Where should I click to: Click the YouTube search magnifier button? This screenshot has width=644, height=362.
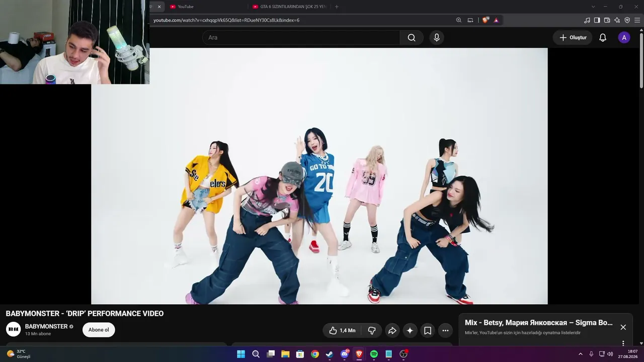coord(412,38)
